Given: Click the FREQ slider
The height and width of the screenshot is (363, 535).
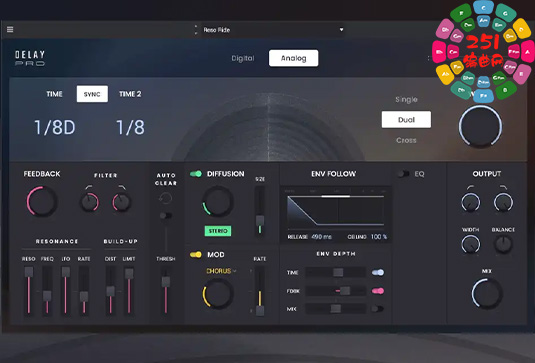Looking at the screenshot, I should pyautogui.click(x=47, y=290).
